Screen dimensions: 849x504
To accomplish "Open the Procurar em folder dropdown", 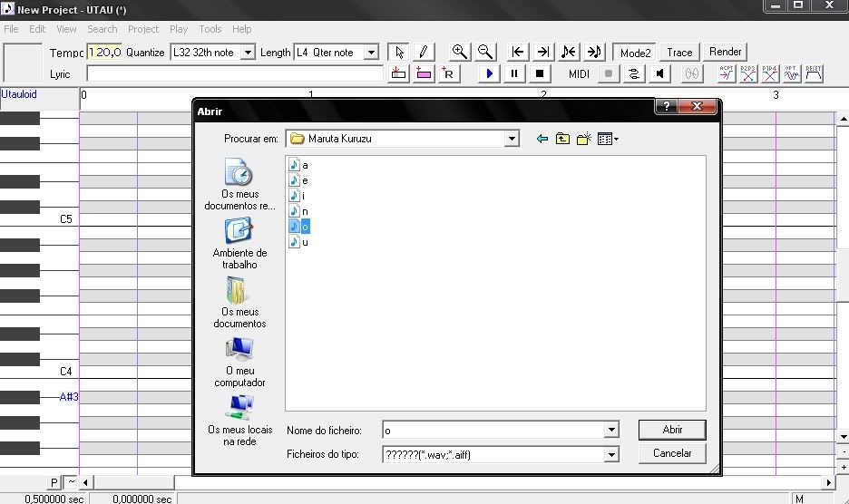I will [x=512, y=139].
